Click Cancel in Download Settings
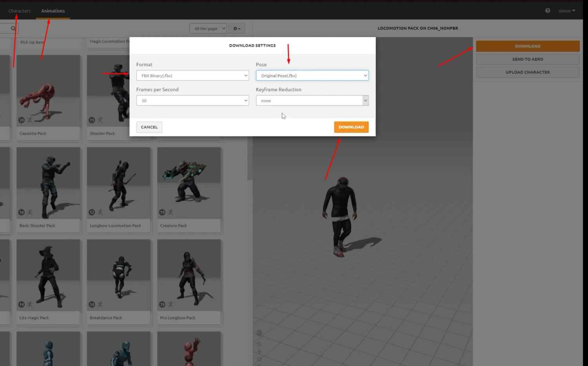Screen dimensions: 588x366 [x=149, y=127]
